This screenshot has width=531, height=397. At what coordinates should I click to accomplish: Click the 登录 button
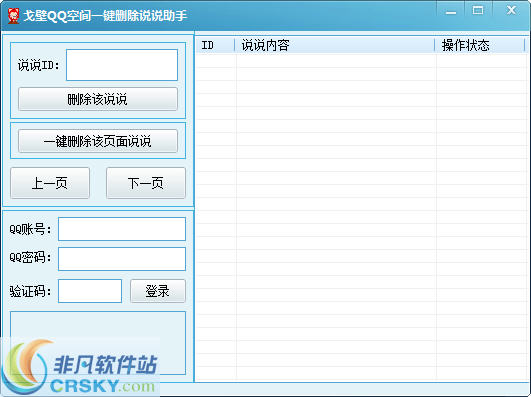[x=158, y=291]
